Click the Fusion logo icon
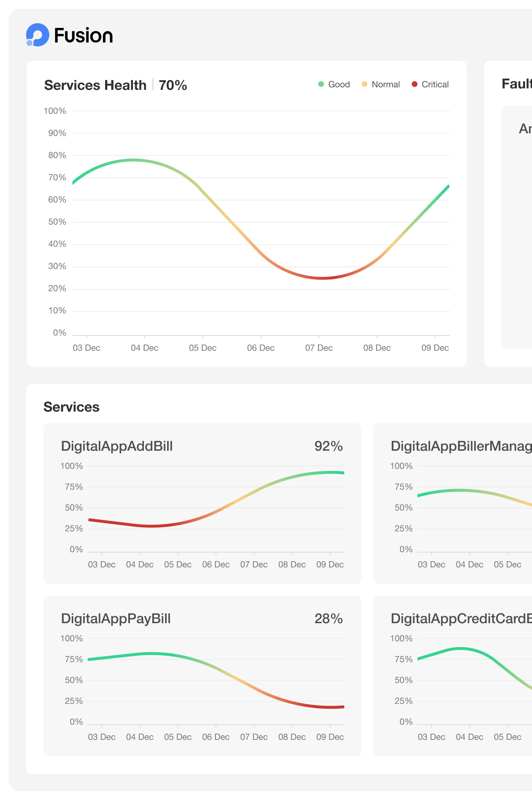Viewport: 532px width, 800px height. tap(37, 35)
